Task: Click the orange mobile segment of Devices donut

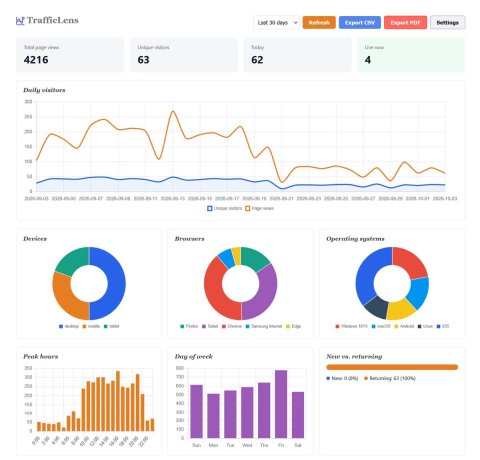Action: click(67, 300)
